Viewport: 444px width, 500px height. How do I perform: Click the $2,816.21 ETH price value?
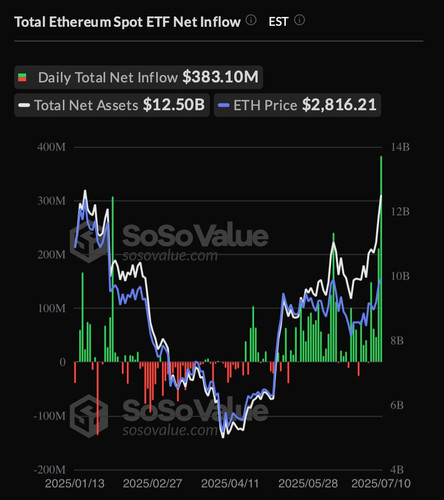point(339,105)
